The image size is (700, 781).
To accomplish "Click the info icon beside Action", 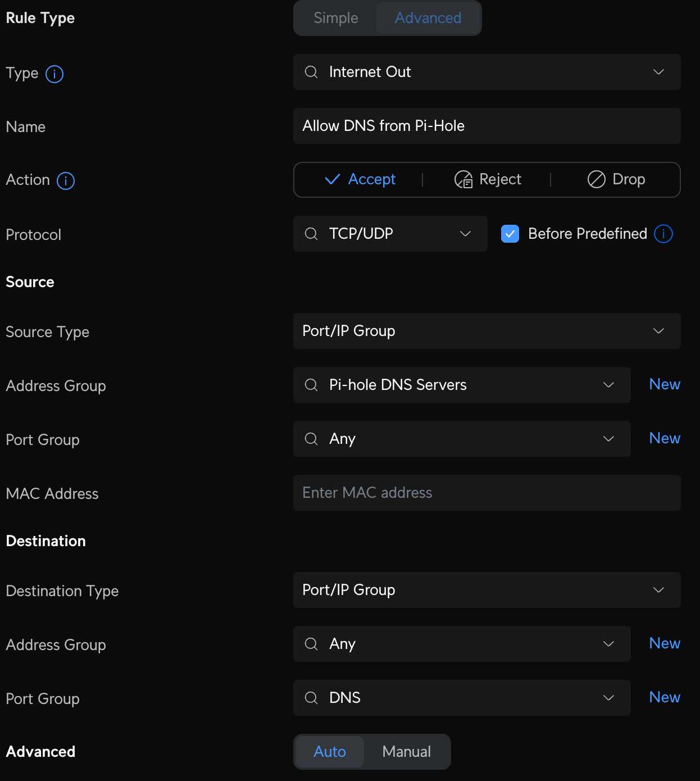I will [x=66, y=181].
